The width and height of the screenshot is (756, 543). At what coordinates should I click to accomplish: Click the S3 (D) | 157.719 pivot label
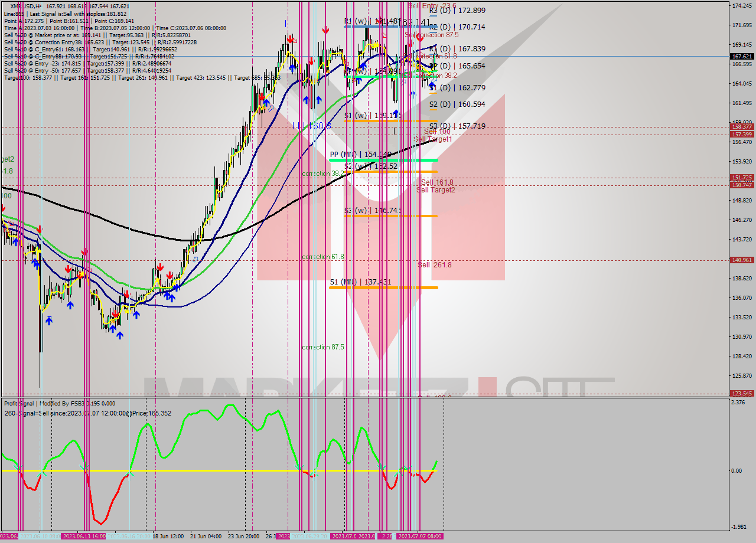click(x=457, y=126)
